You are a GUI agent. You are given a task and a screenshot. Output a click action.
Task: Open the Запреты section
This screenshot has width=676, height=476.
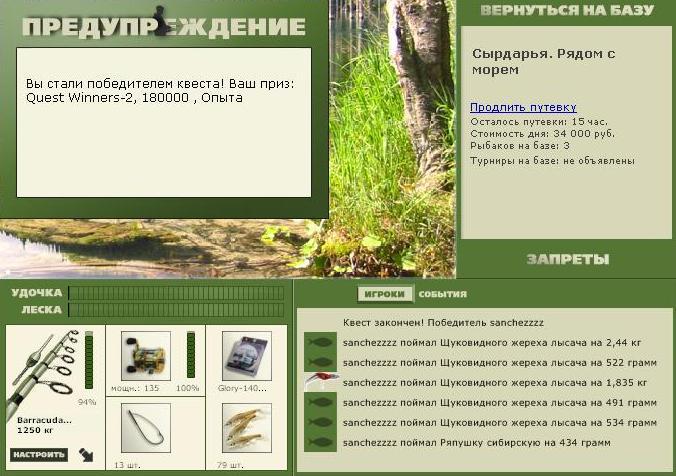tap(567, 259)
